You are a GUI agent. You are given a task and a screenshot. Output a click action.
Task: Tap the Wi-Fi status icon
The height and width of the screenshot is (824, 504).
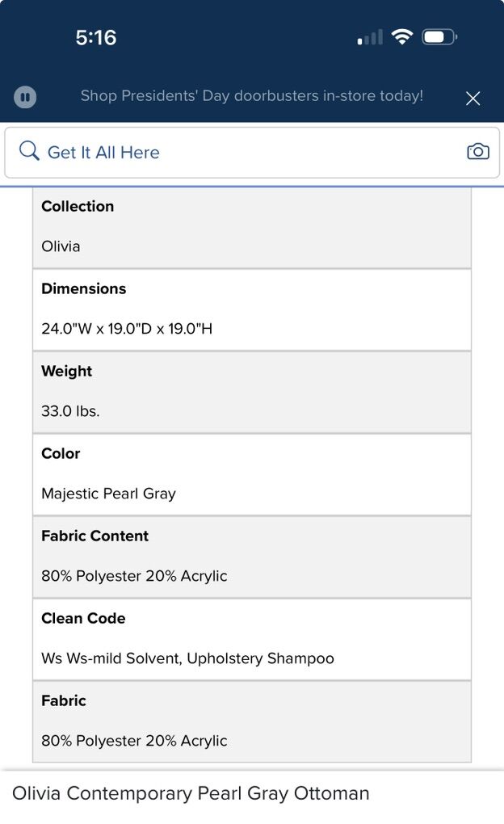tap(401, 37)
